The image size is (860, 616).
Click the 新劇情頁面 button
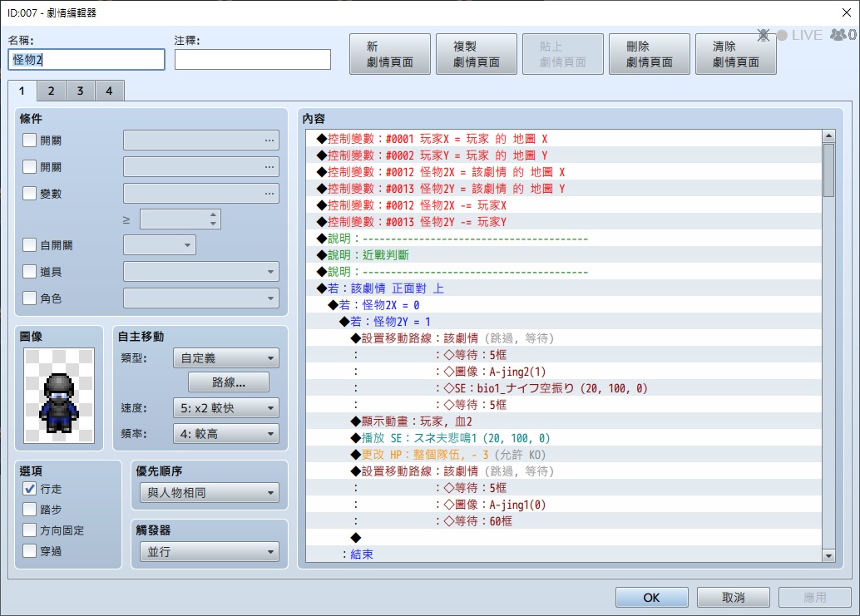point(390,54)
